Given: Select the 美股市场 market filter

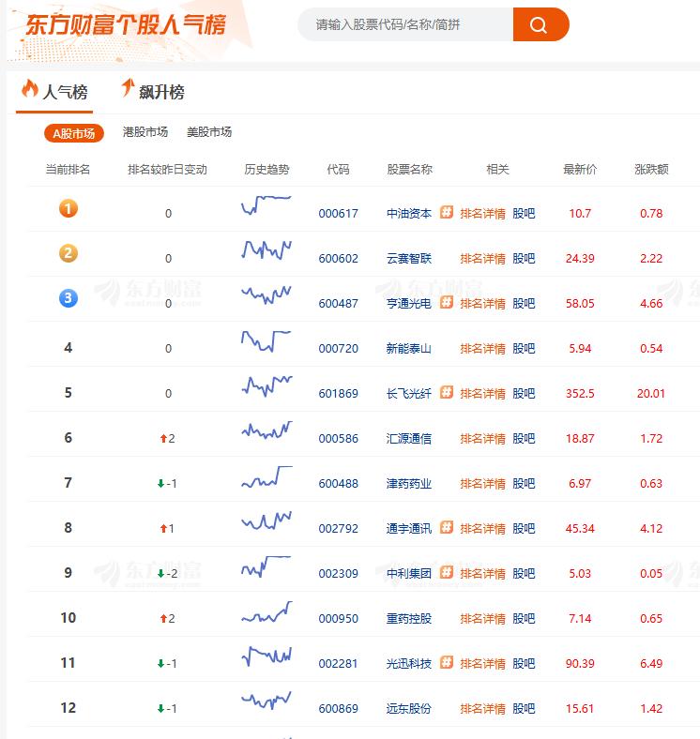Looking at the screenshot, I should 209,132.
